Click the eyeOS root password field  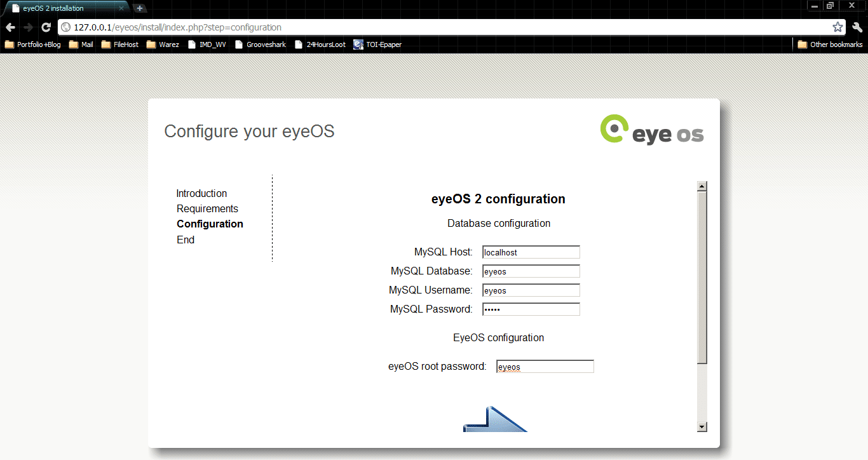click(545, 367)
